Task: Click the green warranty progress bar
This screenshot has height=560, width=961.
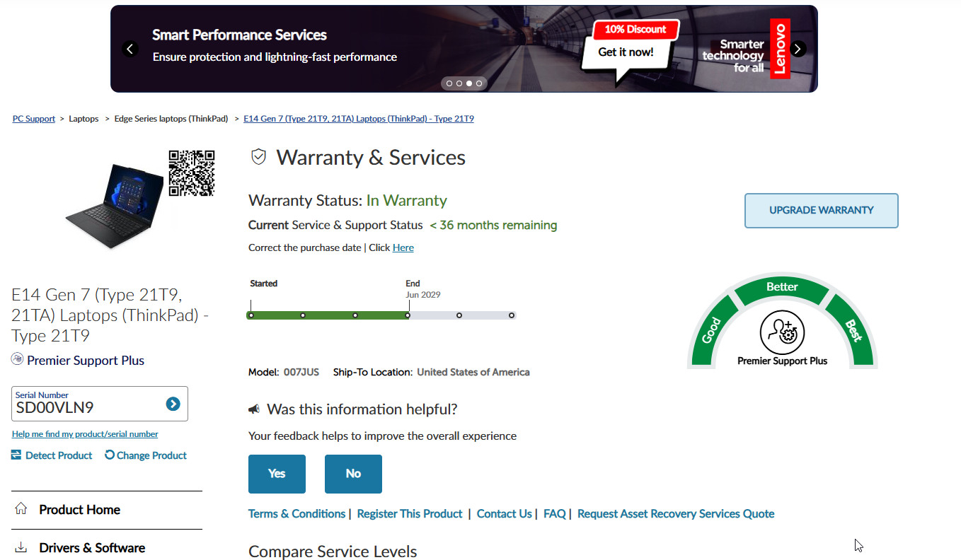Action: (x=328, y=315)
